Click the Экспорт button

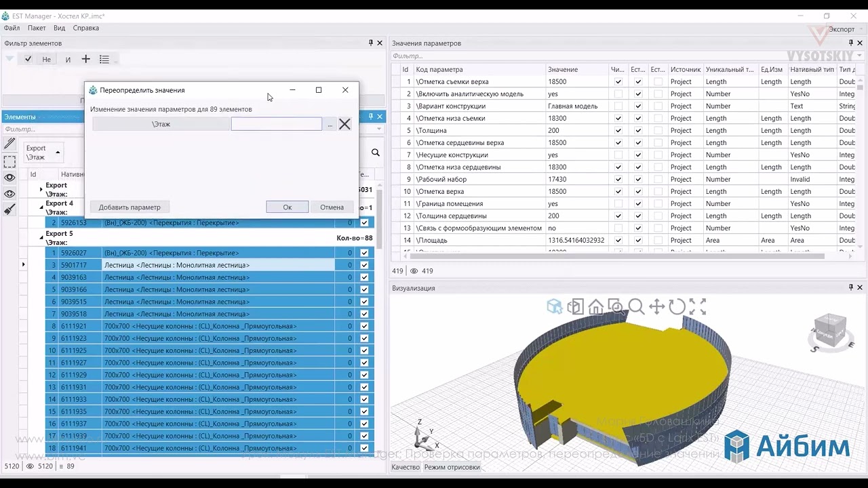click(x=842, y=29)
